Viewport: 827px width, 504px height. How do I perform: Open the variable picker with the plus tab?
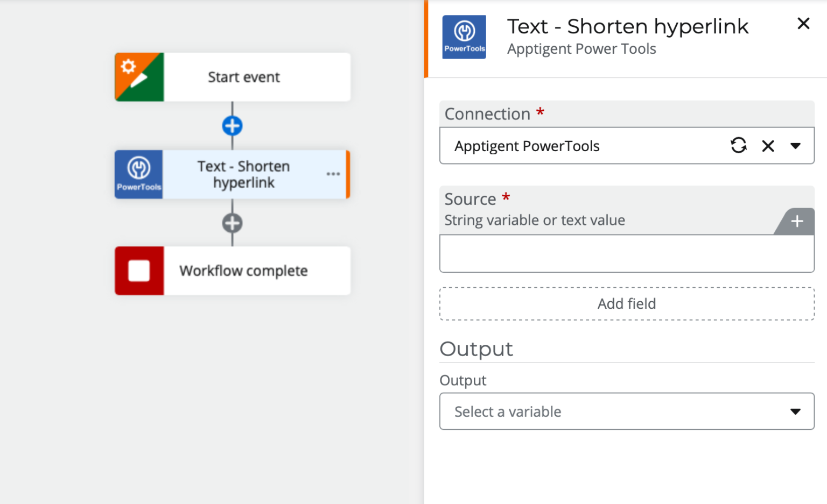point(797,221)
